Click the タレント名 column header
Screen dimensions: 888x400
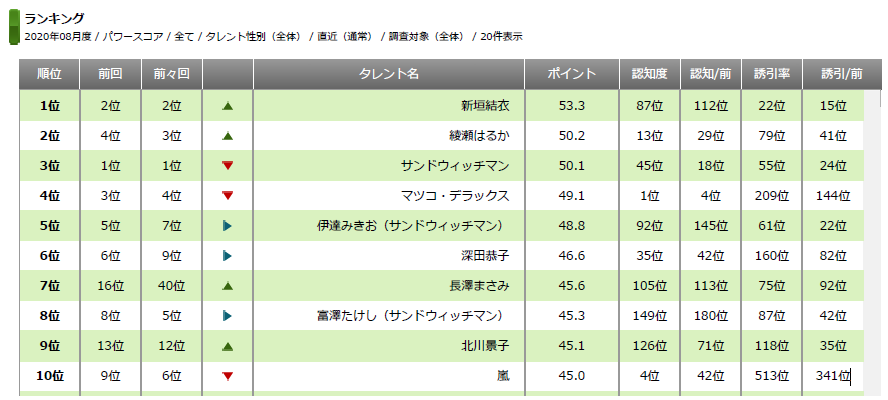[x=388, y=74]
